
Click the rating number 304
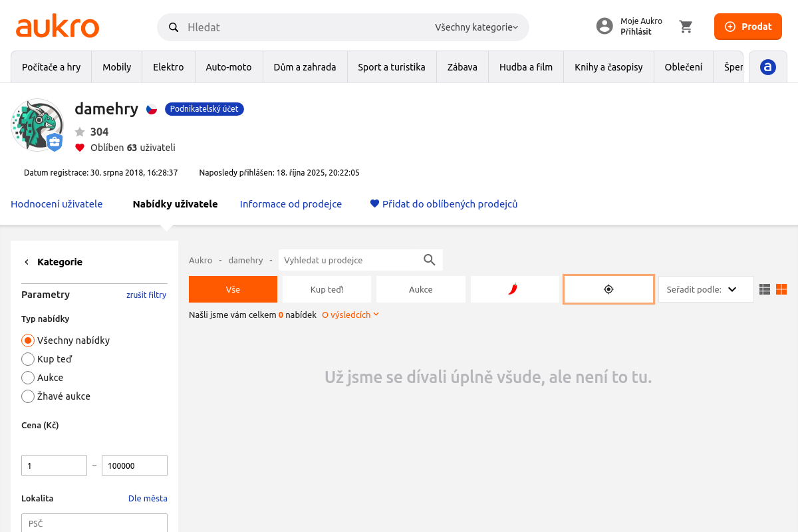(99, 132)
